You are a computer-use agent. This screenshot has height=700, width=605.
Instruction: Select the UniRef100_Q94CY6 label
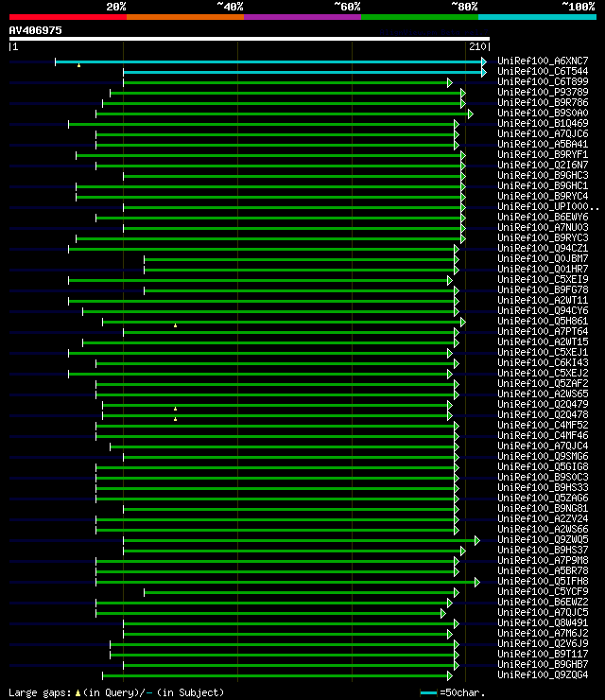point(543,310)
